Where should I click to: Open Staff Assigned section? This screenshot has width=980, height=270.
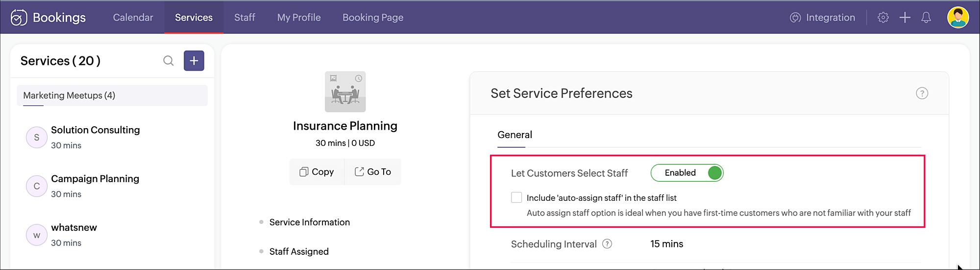[x=299, y=251]
